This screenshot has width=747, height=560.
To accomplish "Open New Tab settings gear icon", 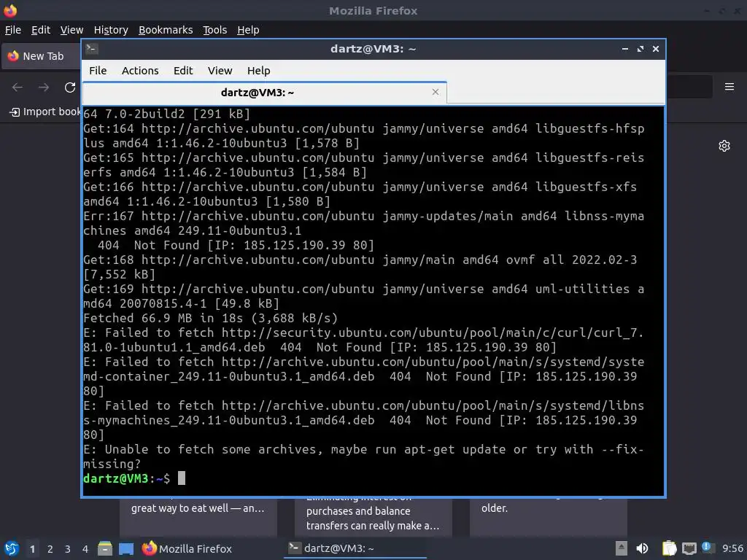I will [x=724, y=146].
